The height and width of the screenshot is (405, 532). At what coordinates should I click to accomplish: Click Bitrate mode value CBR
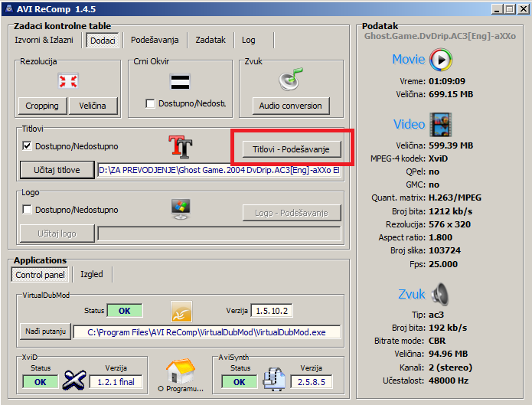[x=437, y=341]
